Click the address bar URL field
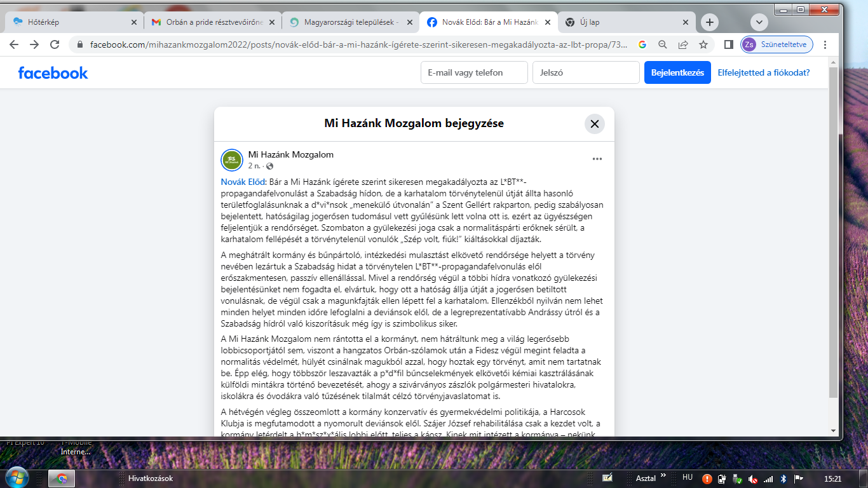Image resolution: width=868 pixels, height=488 pixels. point(359,44)
